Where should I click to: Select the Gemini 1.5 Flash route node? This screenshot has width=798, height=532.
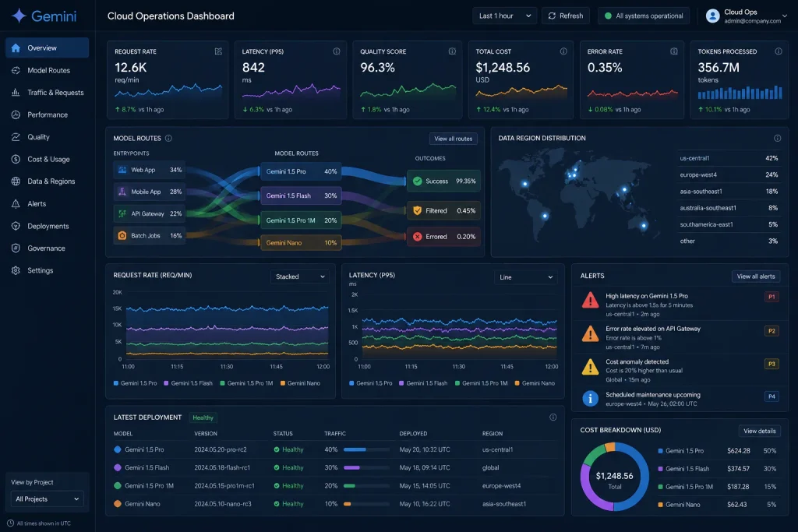pyautogui.click(x=301, y=196)
